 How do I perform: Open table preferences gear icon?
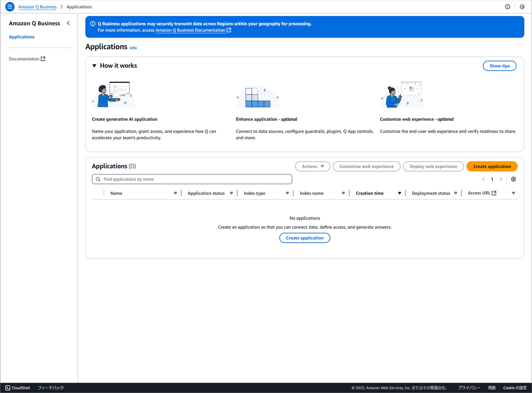[513, 179]
